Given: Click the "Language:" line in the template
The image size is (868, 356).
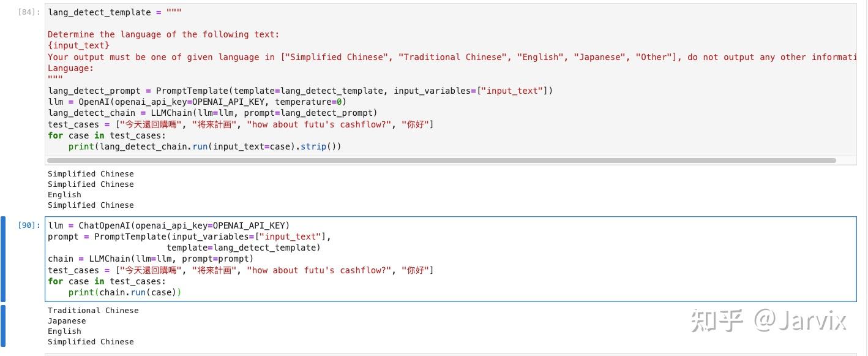Looking at the screenshot, I should (70, 68).
